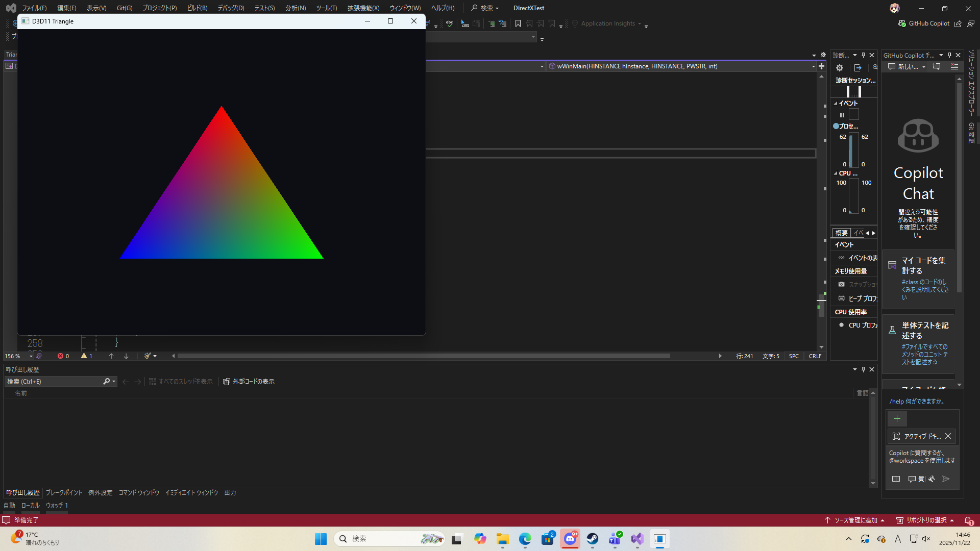Expand the wWinMain function dropdown
Screen dimensions: 980x551
tap(813, 66)
